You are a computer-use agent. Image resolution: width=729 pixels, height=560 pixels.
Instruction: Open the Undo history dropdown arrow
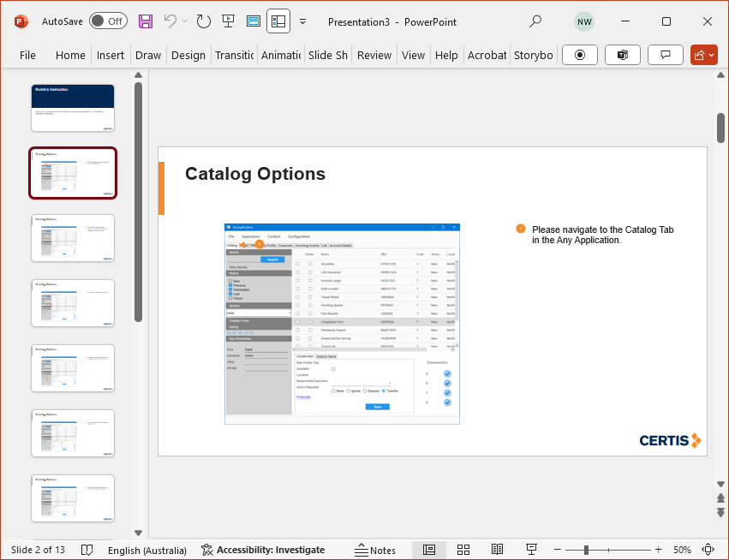[185, 21]
